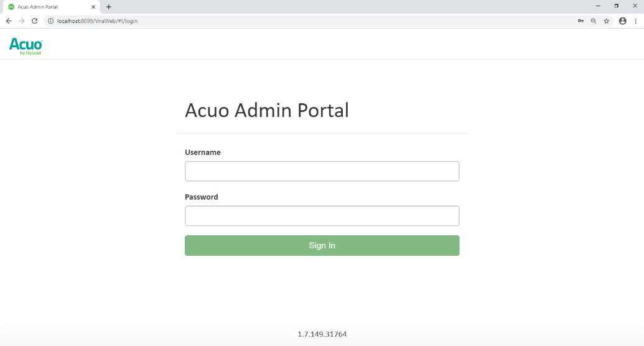The height and width of the screenshot is (346, 644).
Task: Select the Acuo Admin Portal browser tab
Action: (x=47, y=7)
